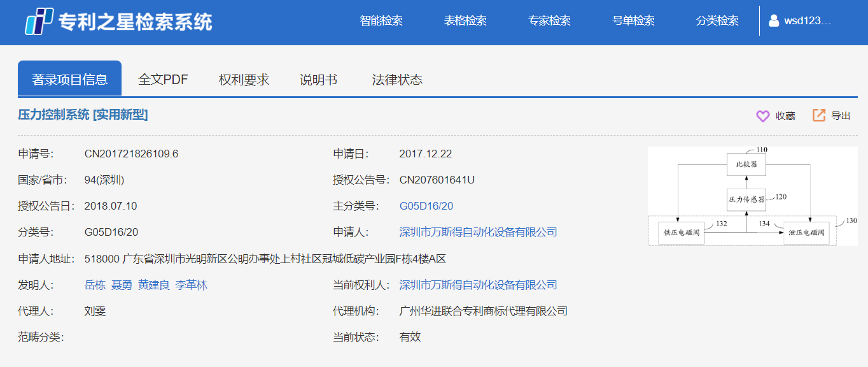The height and width of the screenshot is (367, 868).
Task: Switch to the 法律状态 tab
Action: click(397, 80)
